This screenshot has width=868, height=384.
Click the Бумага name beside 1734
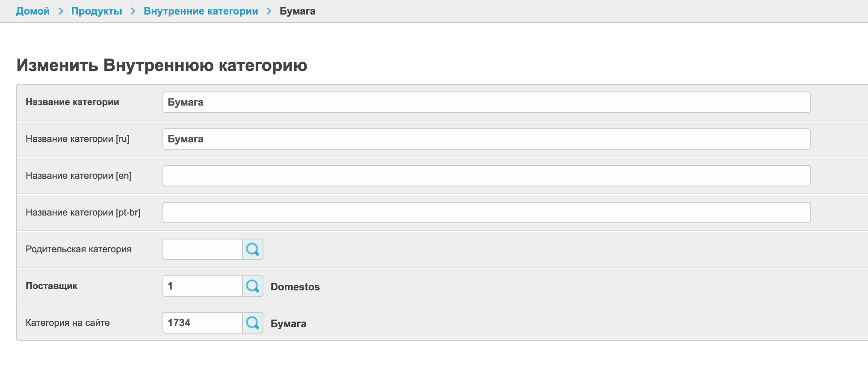click(x=289, y=324)
